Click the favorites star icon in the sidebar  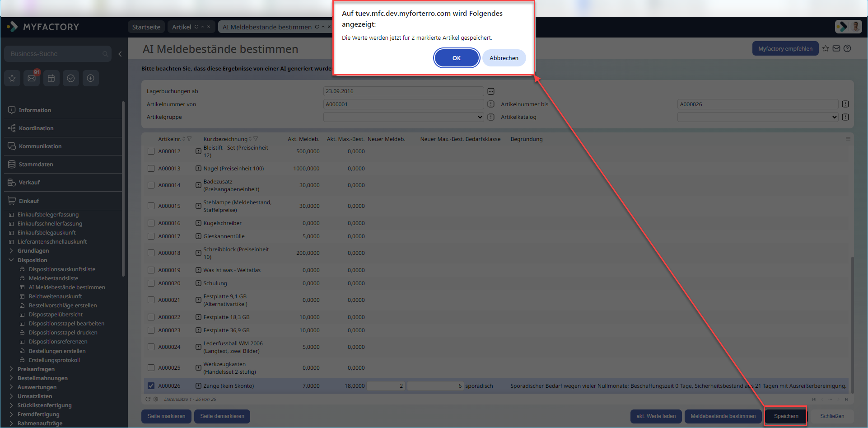tap(12, 78)
